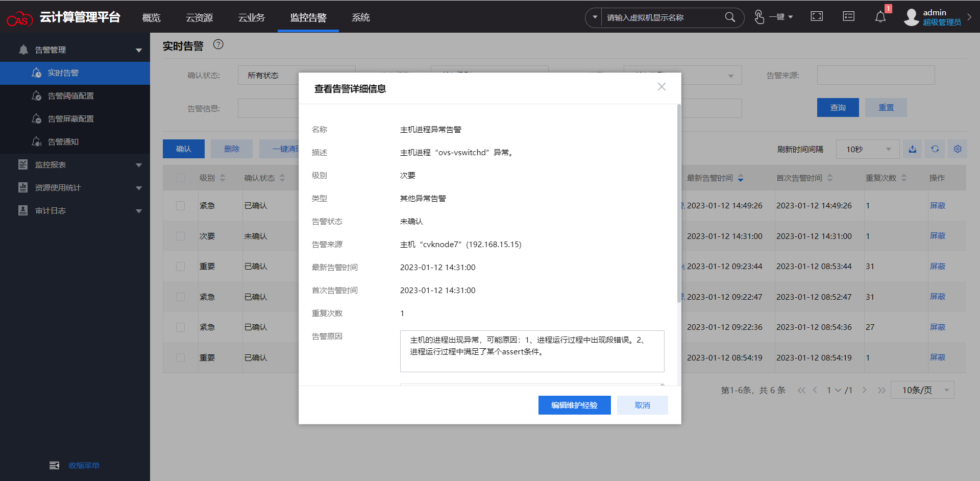The height and width of the screenshot is (481, 980).
Task: Open the task list icon in header
Action: tap(848, 16)
